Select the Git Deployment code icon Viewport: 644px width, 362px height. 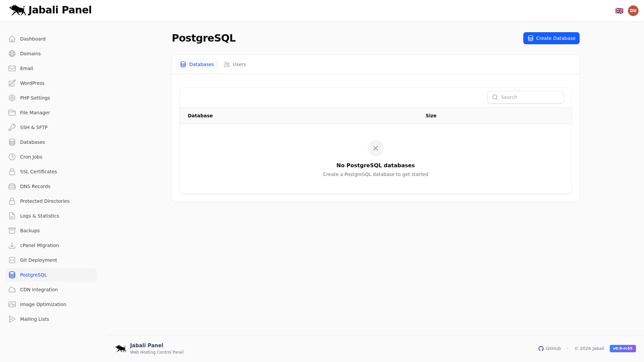[12, 260]
